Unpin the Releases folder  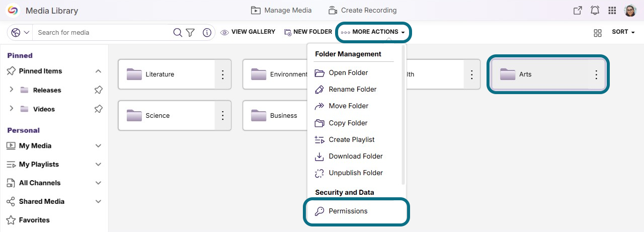(x=99, y=90)
